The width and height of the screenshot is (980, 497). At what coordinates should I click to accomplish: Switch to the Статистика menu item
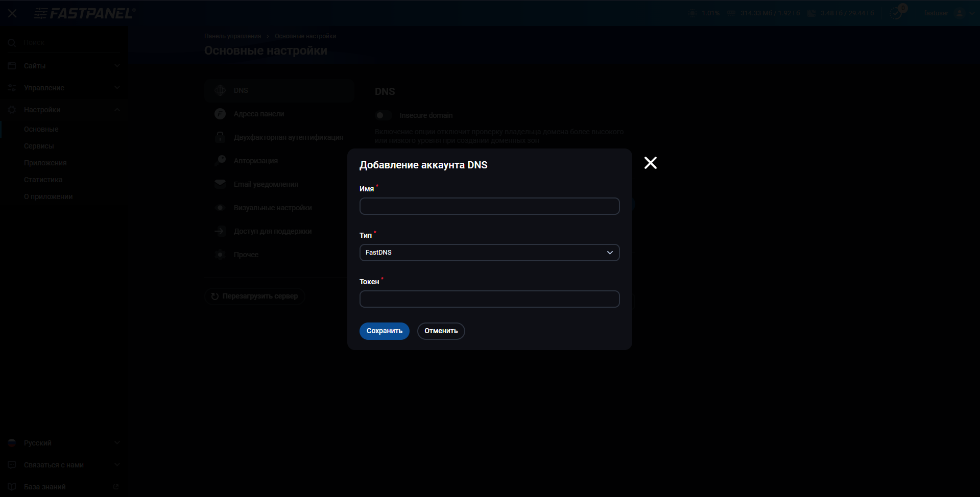(x=43, y=179)
